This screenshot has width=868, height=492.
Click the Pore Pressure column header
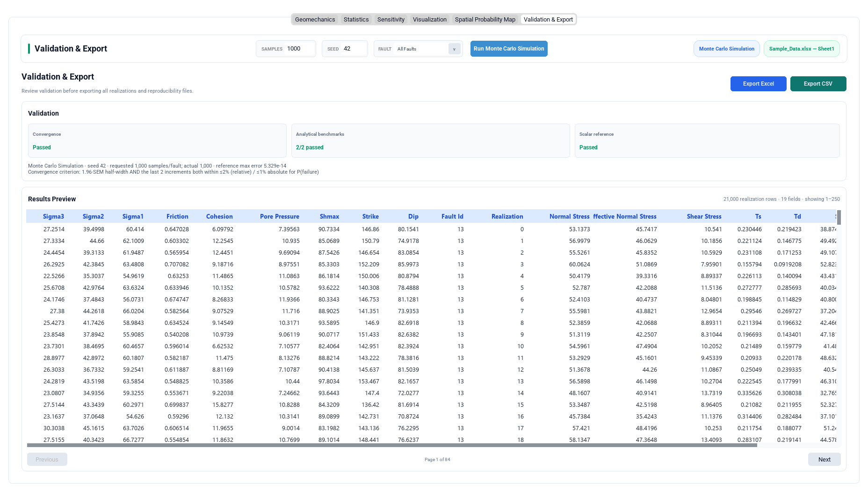[280, 216]
